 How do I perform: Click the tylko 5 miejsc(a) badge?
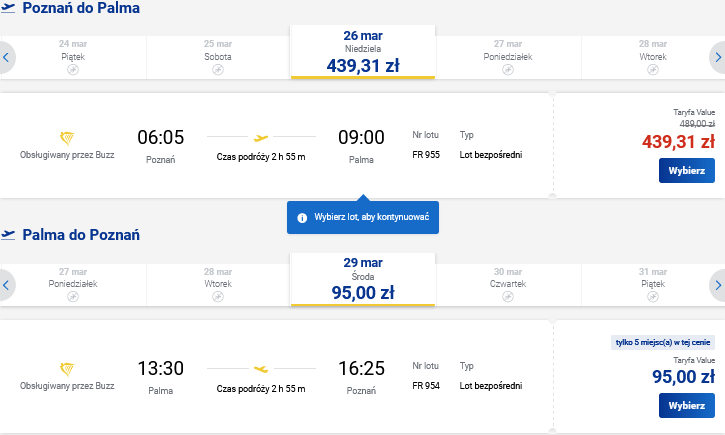pos(663,343)
